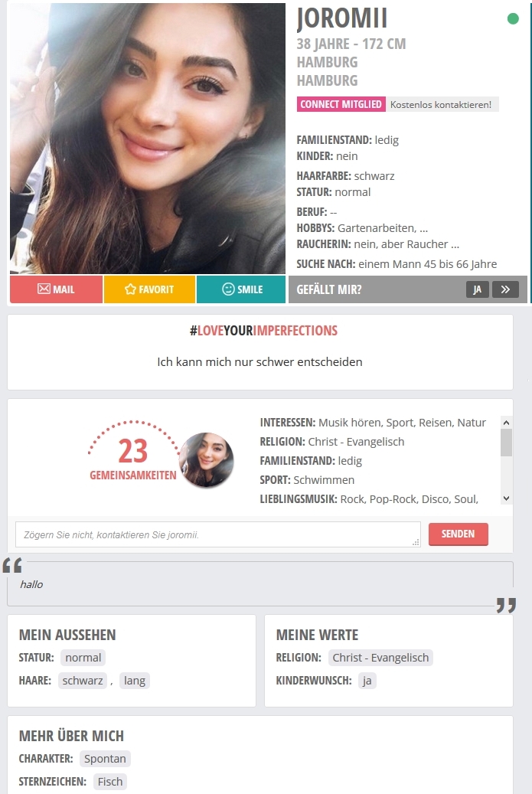Open the large profile photo
532x794 pixels.
click(x=148, y=139)
